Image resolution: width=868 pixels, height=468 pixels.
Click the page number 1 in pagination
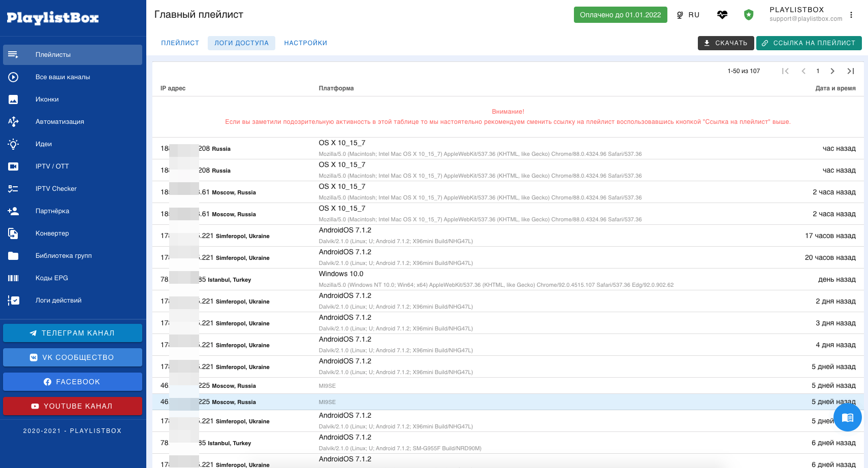click(818, 71)
